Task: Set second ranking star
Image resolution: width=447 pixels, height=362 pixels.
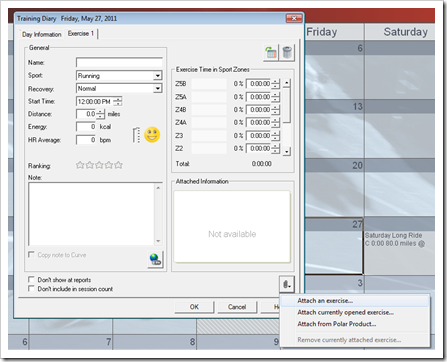Action: pos(89,165)
